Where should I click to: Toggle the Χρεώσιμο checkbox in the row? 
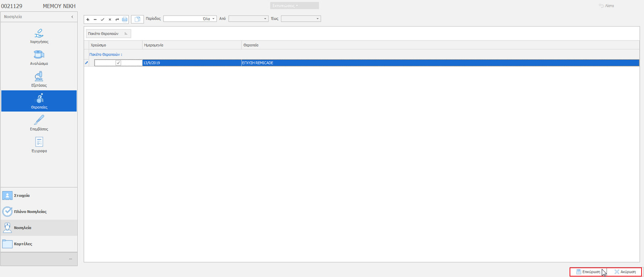tap(118, 63)
